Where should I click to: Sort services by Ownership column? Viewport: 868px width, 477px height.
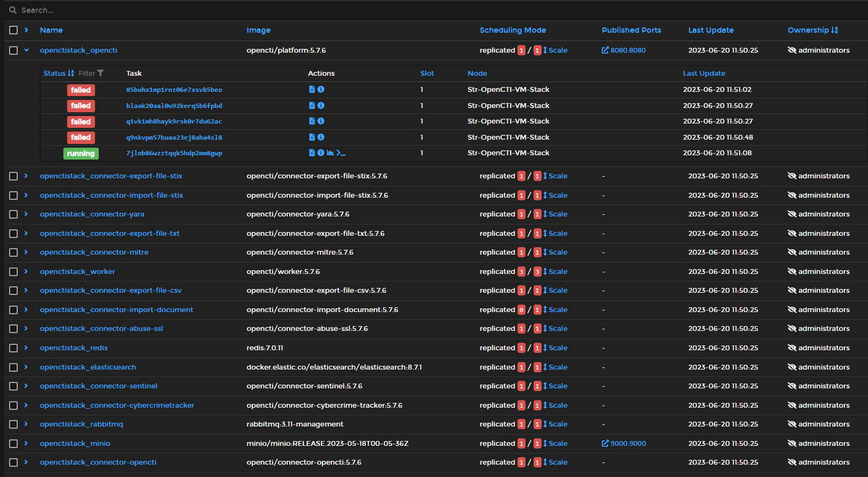(x=812, y=30)
